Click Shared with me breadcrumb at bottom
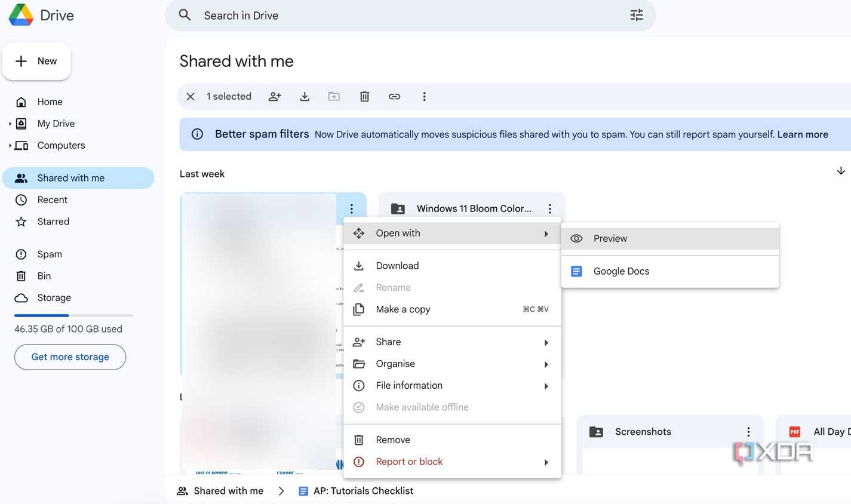 (x=228, y=491)
